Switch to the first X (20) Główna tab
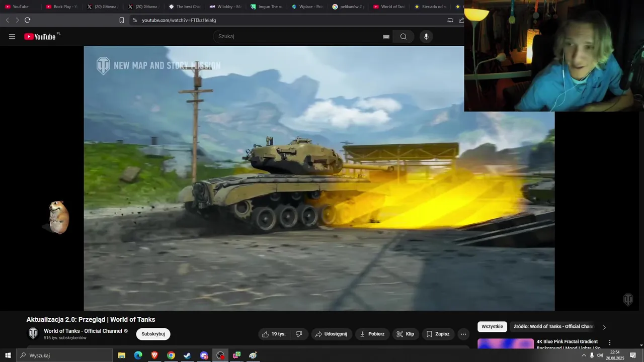Image resolution: width=644 pixels, height=362 pixels. tap(103, 7)
